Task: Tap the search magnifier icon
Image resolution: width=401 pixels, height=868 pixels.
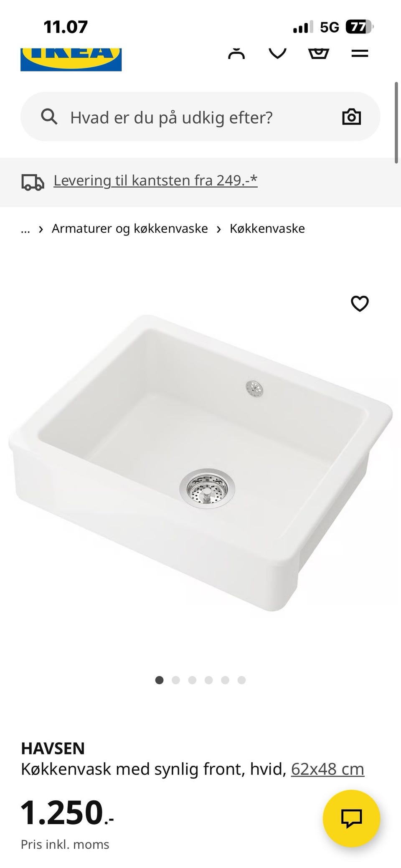Action: (x=49, y=117)
